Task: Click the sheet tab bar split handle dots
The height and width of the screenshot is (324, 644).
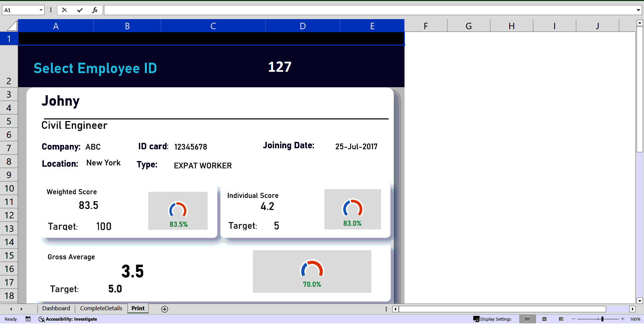Action: pyautogui.click(x=386, y=309)
